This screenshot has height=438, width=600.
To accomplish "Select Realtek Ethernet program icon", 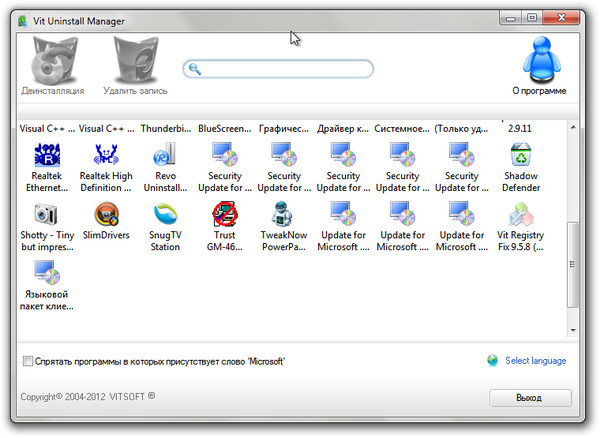I will pyautogui.click(x=47, y=155).
